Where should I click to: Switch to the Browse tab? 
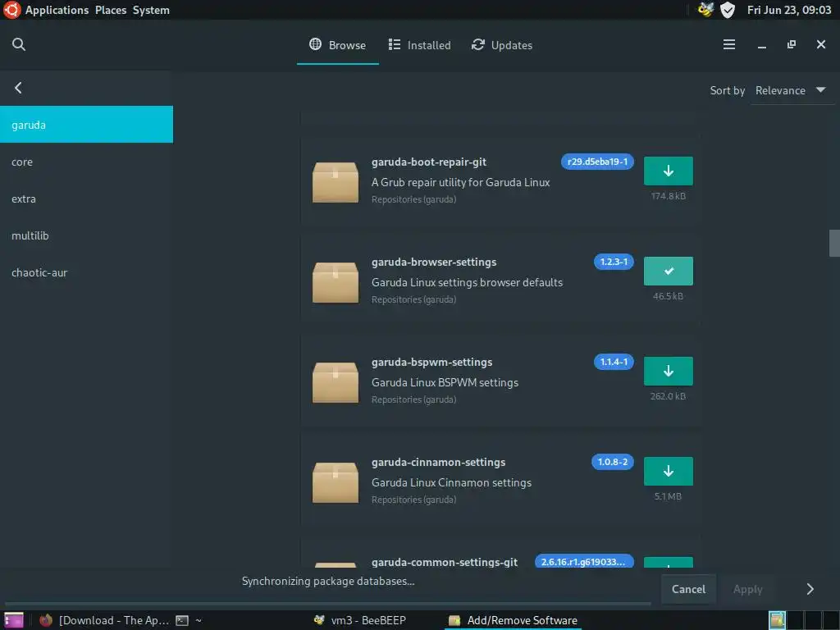pyautogui.click(x=337, y=45)
